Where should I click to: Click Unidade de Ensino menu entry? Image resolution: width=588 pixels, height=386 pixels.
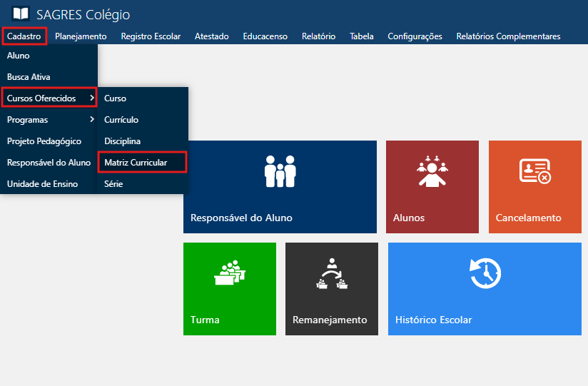click(42, 184)
